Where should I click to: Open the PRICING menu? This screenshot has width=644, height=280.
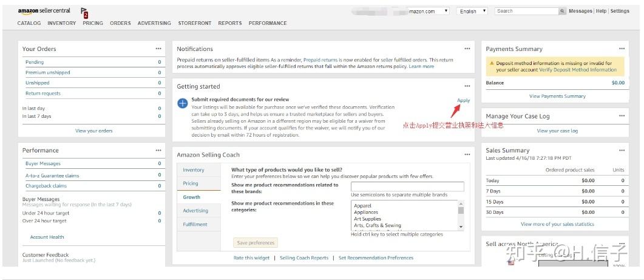click(93, 23)
